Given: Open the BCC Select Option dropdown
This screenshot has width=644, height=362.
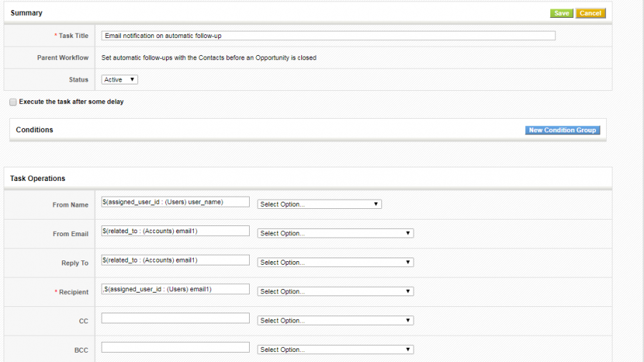Looking at the screenshot, I should click(335, 350).
